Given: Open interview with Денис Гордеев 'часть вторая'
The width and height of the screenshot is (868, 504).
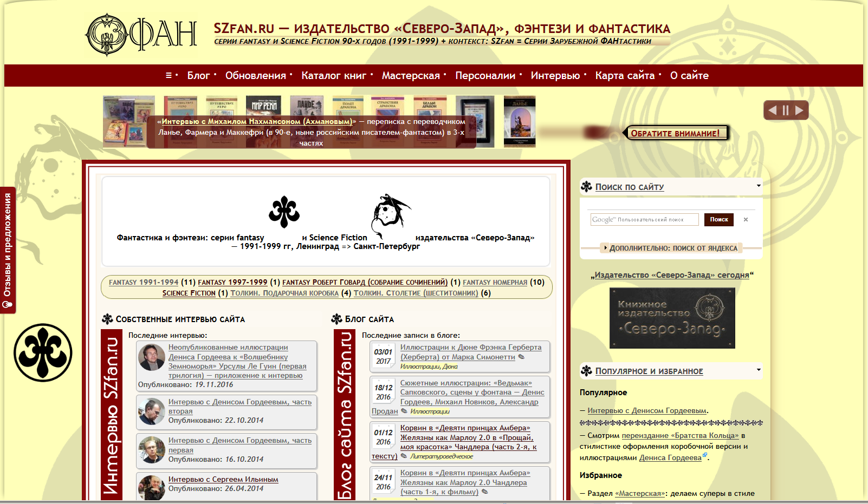Looking at the screenshot, I should click(240, 407).
